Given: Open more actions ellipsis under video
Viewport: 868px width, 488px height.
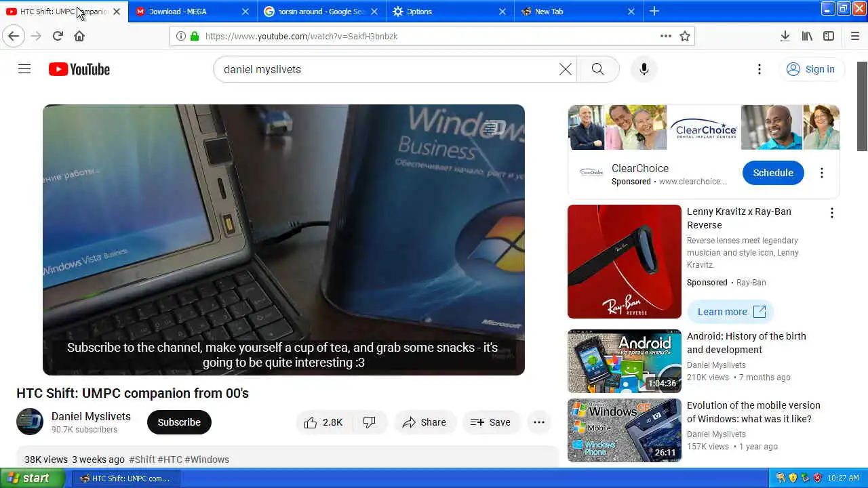Looking at the screenshot, I should coord(539,422).
